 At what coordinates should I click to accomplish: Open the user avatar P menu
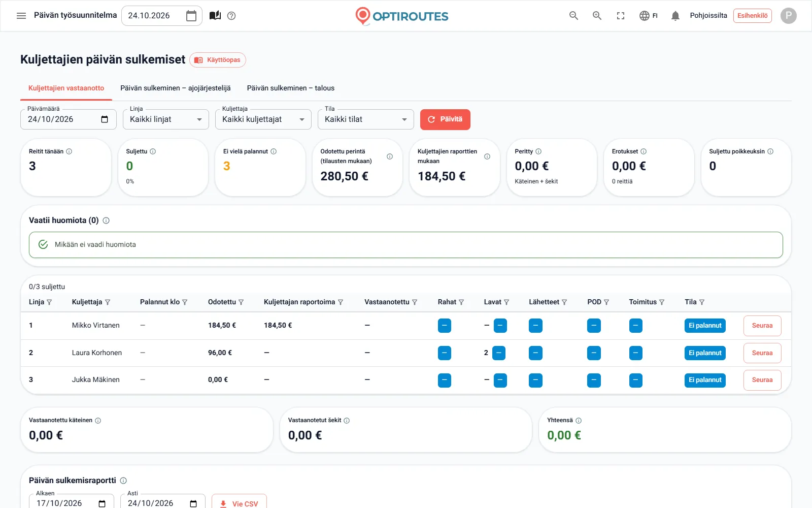[x=788, y=16]
